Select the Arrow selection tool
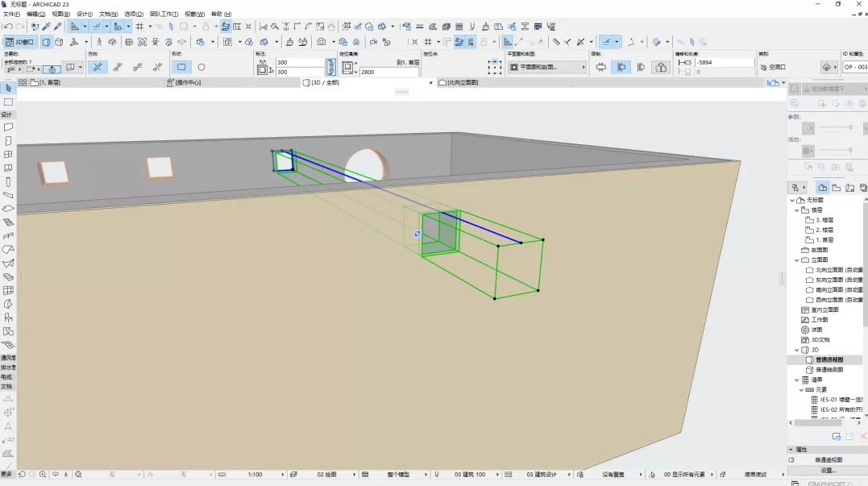 click(8, 87)
